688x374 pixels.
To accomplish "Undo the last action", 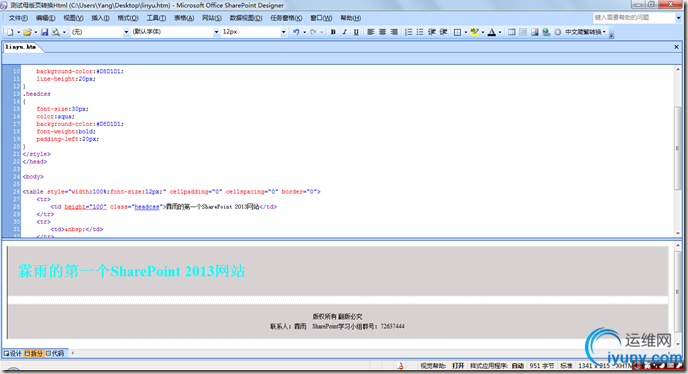I will click(x=296, y=32).
